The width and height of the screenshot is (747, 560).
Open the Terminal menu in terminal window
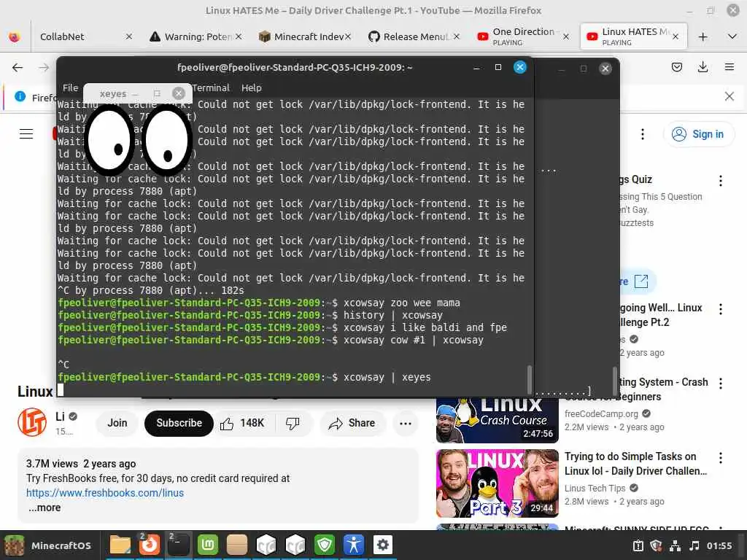click(x=211, y=88)
